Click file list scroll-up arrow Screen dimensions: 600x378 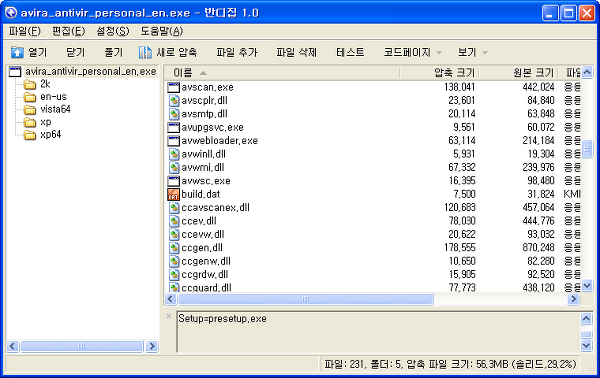[x=587, y=72]
